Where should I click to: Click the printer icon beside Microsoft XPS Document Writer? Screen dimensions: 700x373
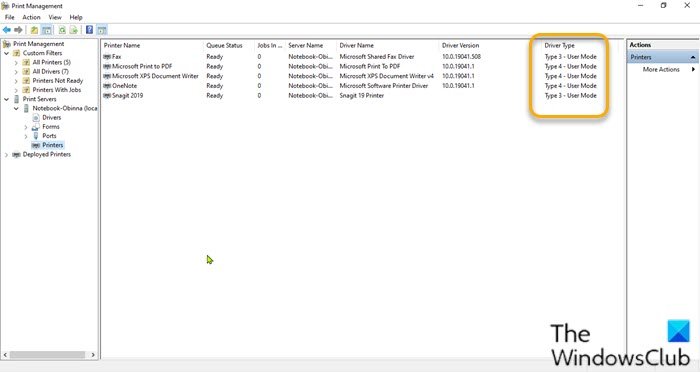(107, 76)
